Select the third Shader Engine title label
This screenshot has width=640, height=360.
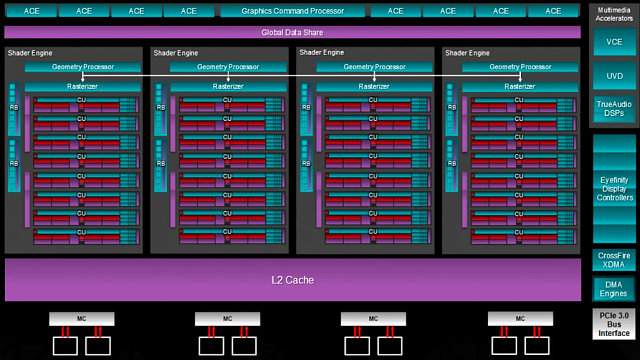(322, 52)
